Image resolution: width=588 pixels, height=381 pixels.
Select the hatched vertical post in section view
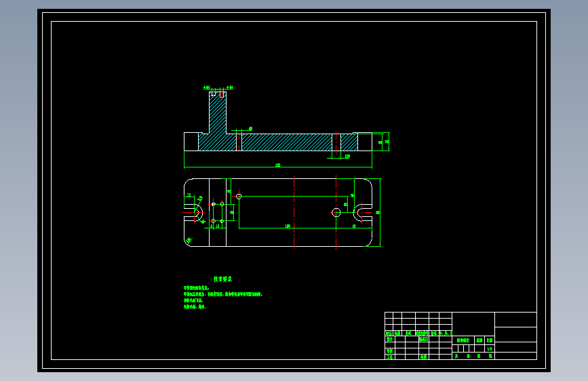click(x=218, y=113)
